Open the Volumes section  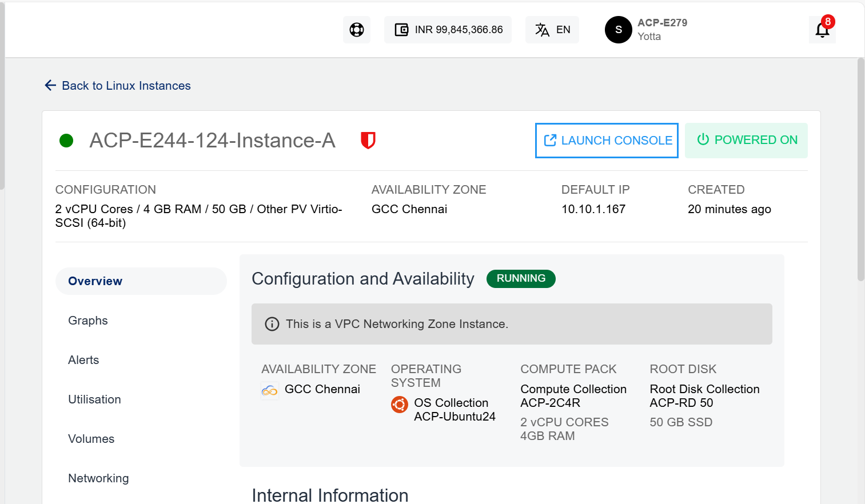point(91,439)
